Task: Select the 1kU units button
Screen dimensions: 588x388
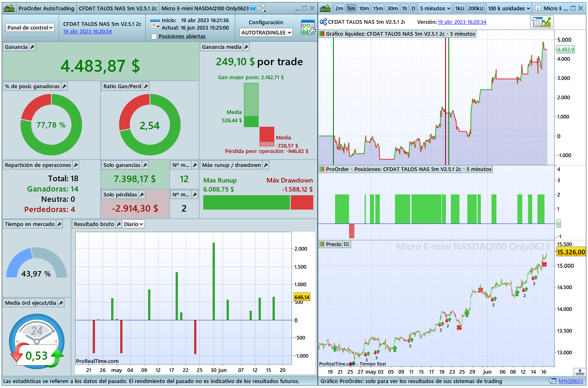Action: pyautogui.click(x=459, y=8)
